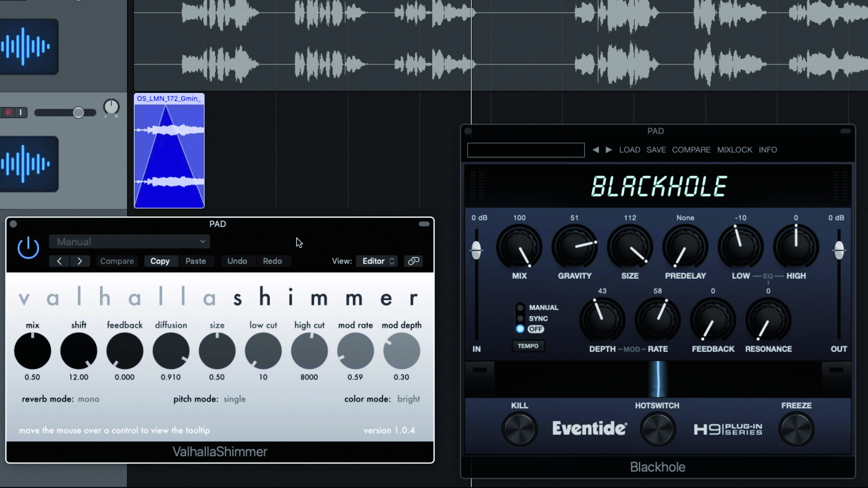Select OS_LMN_172_Gmin audio region
The width and height of the screenshot is (868, 488).
tap(169, 151)
